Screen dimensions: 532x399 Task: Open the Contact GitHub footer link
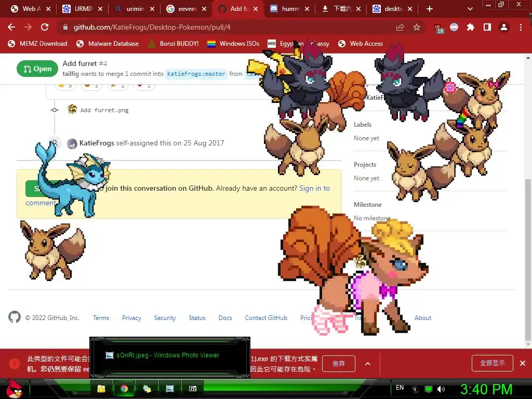coord(266,318)
